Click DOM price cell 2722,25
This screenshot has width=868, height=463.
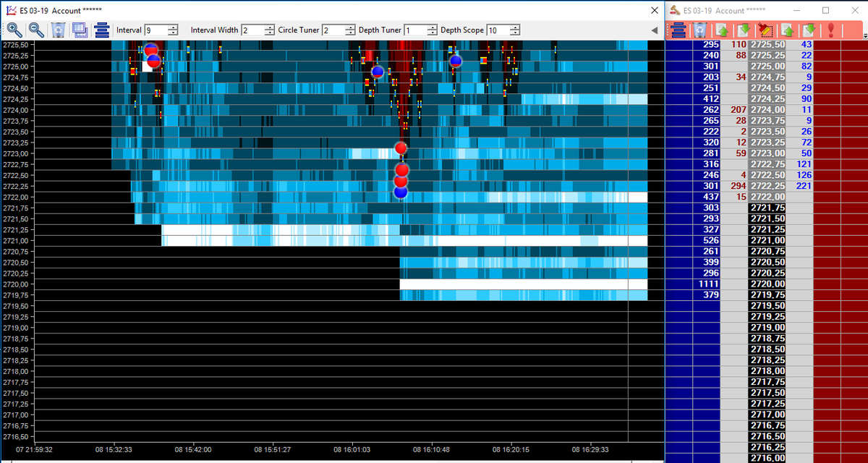pyautogui.click(x=767, y=186)
